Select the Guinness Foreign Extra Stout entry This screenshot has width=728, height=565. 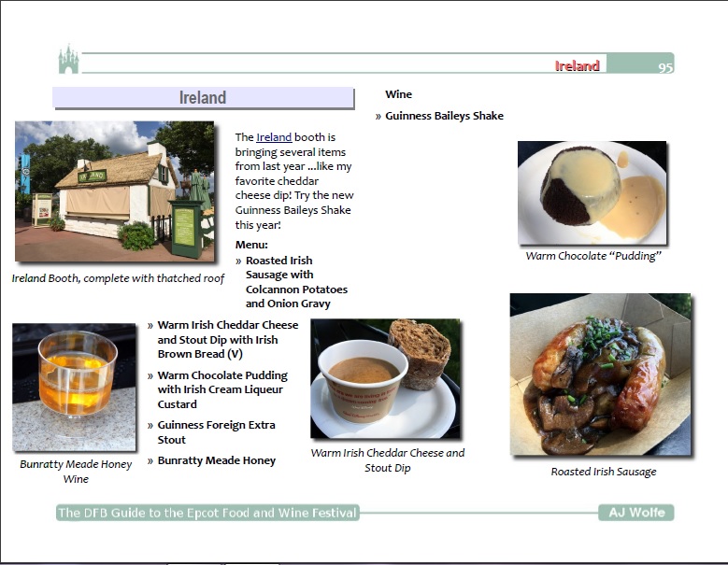point(216,432)
